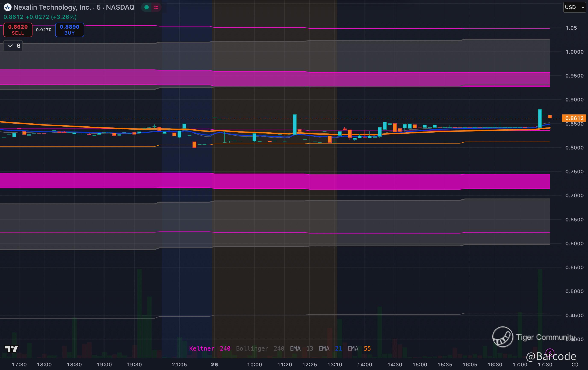The height and width of the screenshot is (370, 588).
Task: Click the pink delayed-data wave icon
Action: (x=156, y=7)
